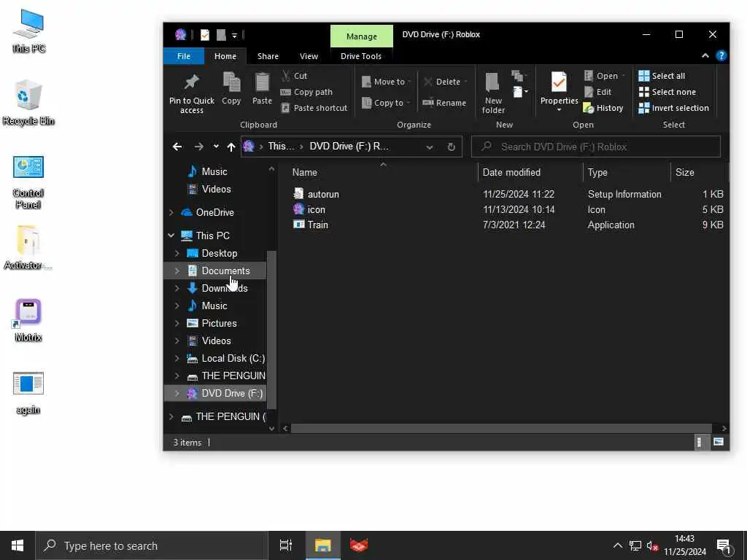Select the Train application file
This screenshot has width=747, height=560.
point(508,225)
